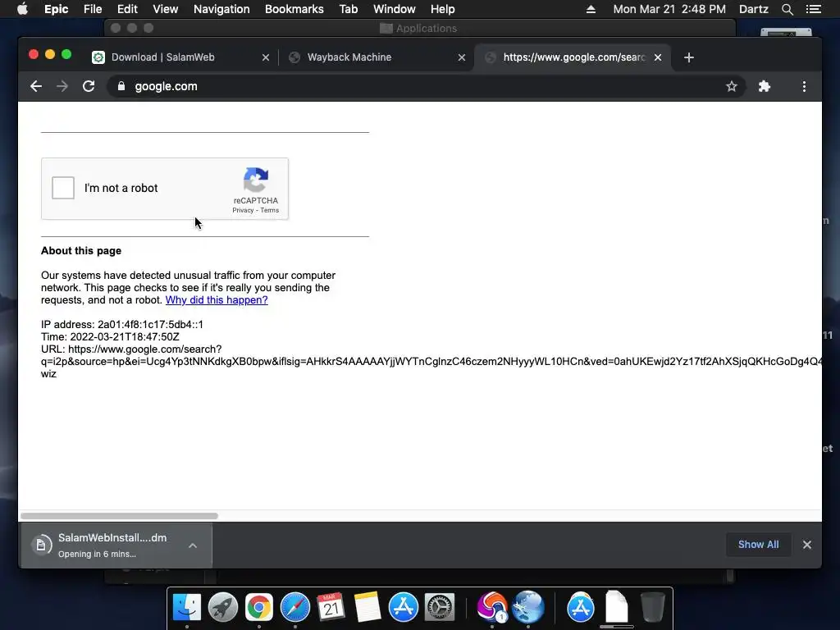Image resolution: width=840 pixels, height=630 pixels.
Task: Open Notification Center list icon
Action: click(x=814, y=9)
